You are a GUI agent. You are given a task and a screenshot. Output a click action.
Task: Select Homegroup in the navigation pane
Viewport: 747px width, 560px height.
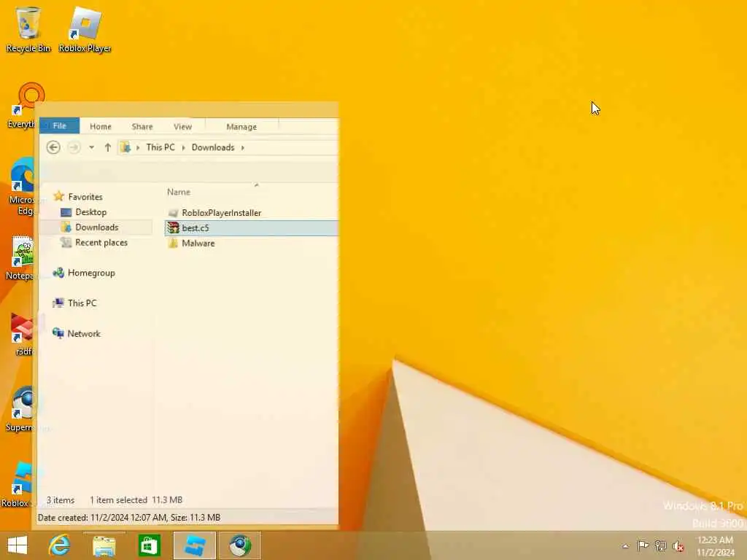tap(91, 273)
